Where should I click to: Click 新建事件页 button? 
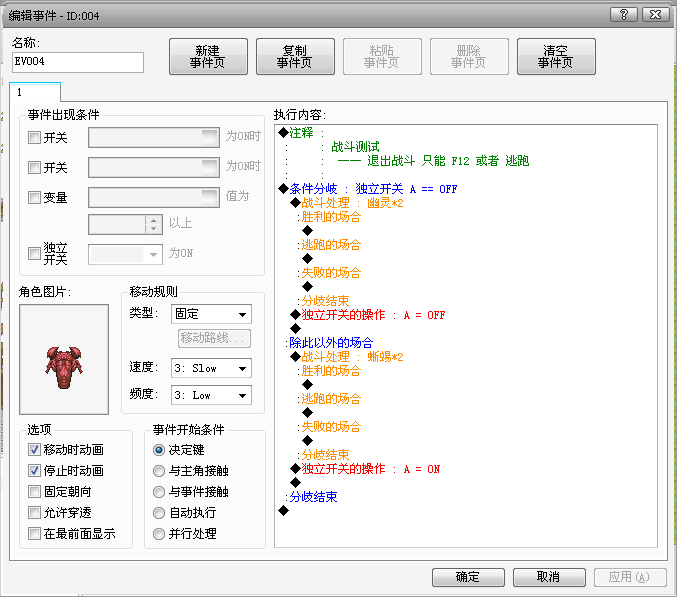click(x=208, y=57)
